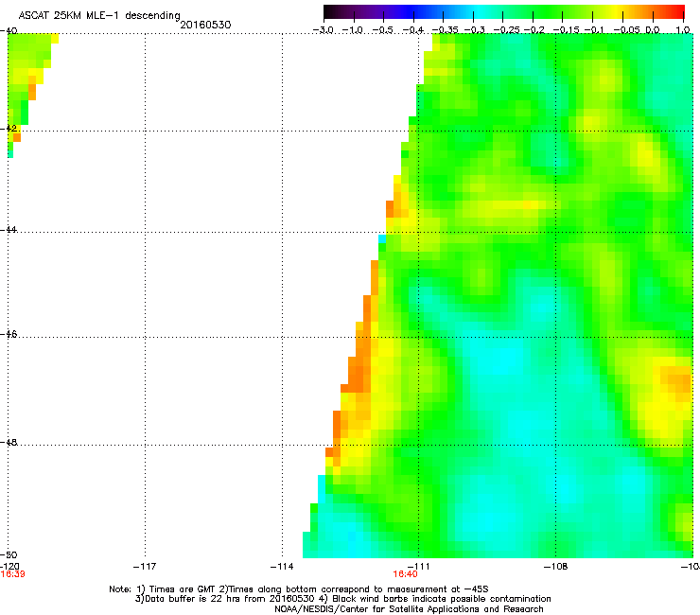Click the -0.35 color bar label
Image resolution: width=700 pixels, height=615 pixels.
(x=446, y=30)
